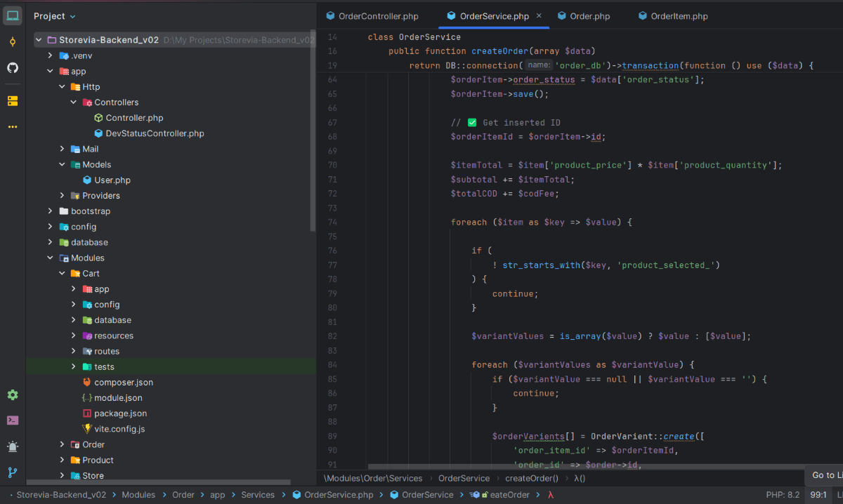
Task: Collapse the Models folder
Action: pyautogui.click(x=62, y=164)
